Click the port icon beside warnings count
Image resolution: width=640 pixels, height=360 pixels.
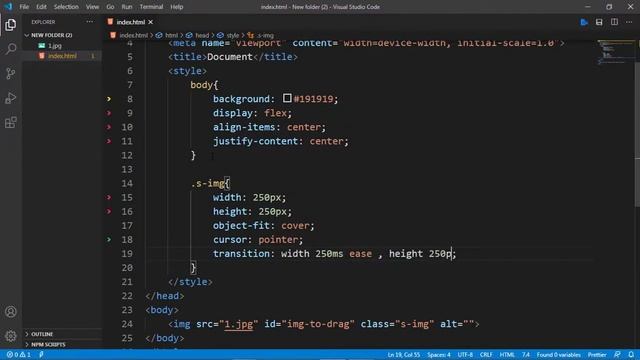click(41, 355)
